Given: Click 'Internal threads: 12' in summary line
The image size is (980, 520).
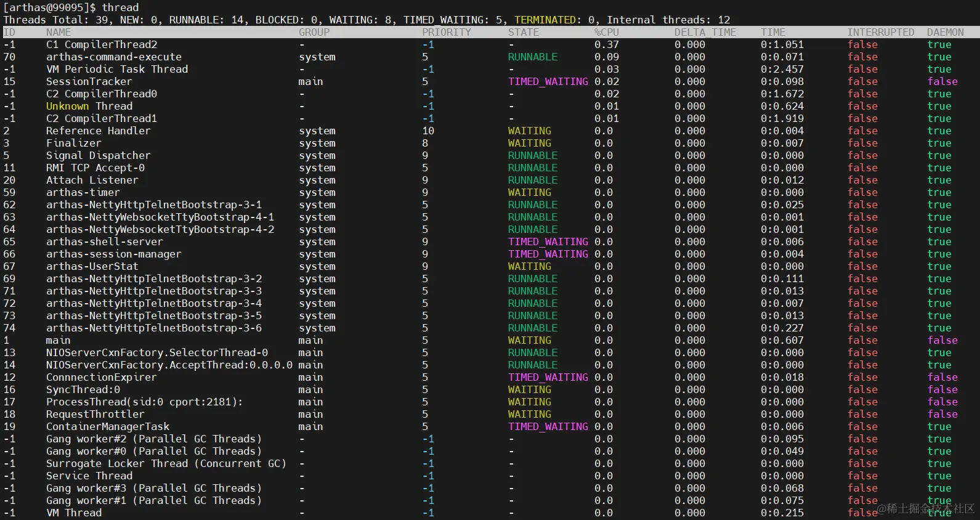Looking at the screenshot, I should [x=668, y=20].
